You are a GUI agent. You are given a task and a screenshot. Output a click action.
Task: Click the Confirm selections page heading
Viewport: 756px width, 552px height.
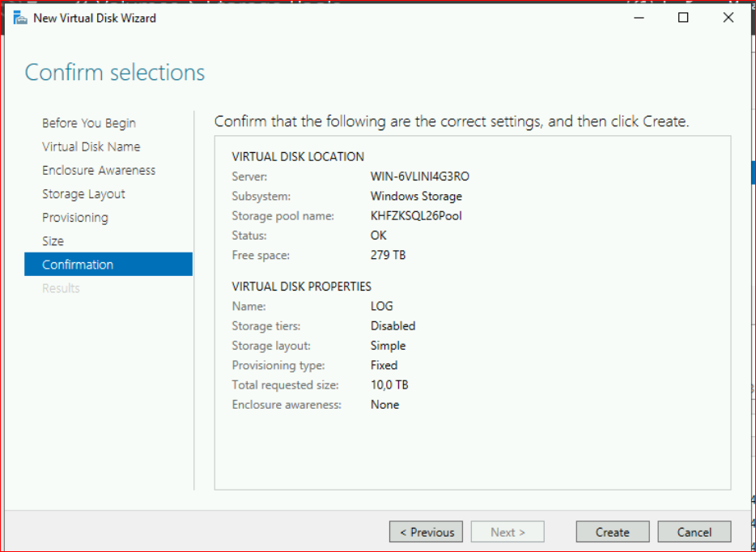[x=115, y=73]
